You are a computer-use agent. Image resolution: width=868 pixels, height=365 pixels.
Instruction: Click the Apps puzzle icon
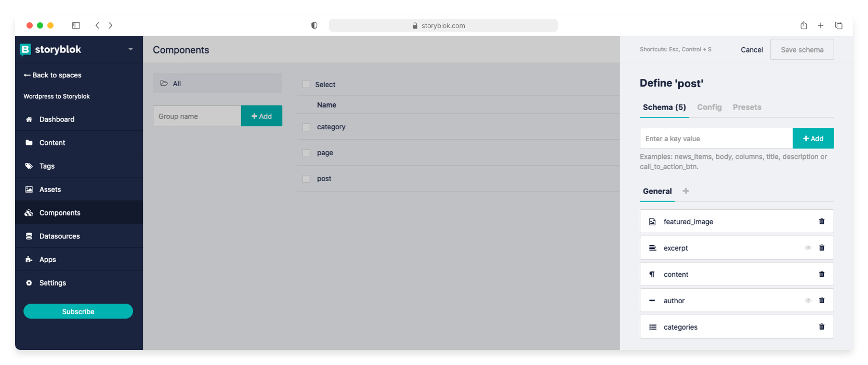point(29,260)
